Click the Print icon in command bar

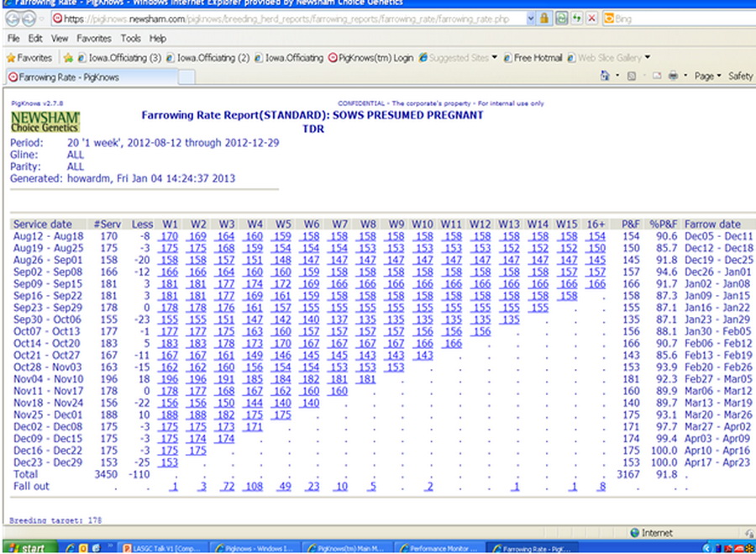pyautogui.click(x=672, y=77)
